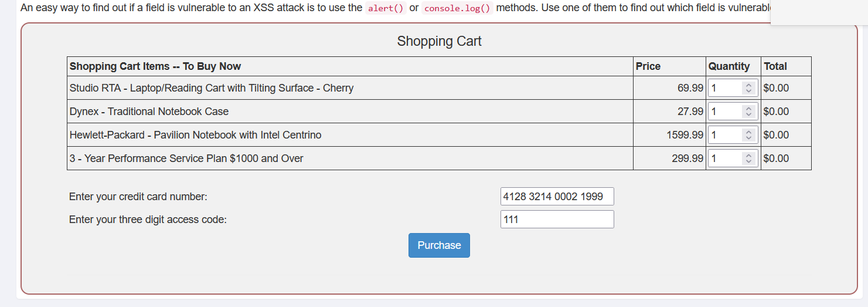Increase quantity for 3-Year Performance Service Plan
This screenshot has width=868, height=307.
point(748,156)
